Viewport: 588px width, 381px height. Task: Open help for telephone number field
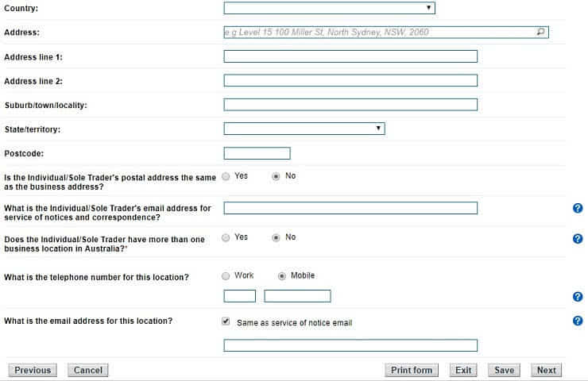(x=578, y=297)
